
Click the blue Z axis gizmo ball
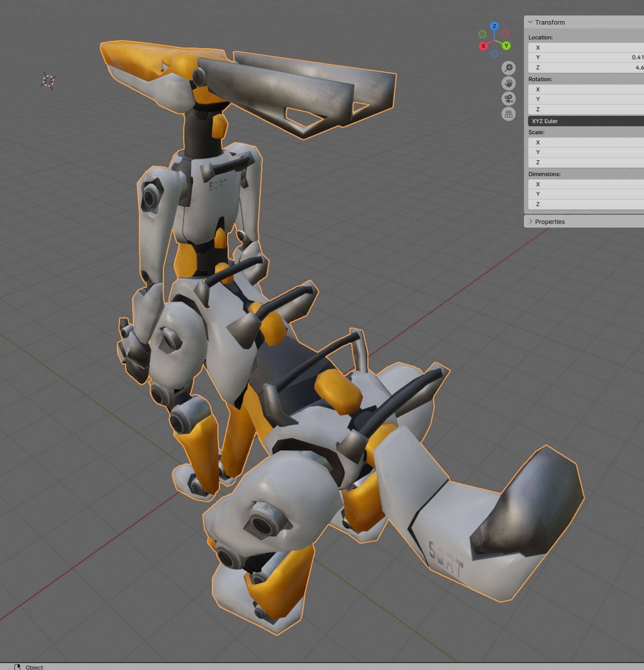click(494, 26)
